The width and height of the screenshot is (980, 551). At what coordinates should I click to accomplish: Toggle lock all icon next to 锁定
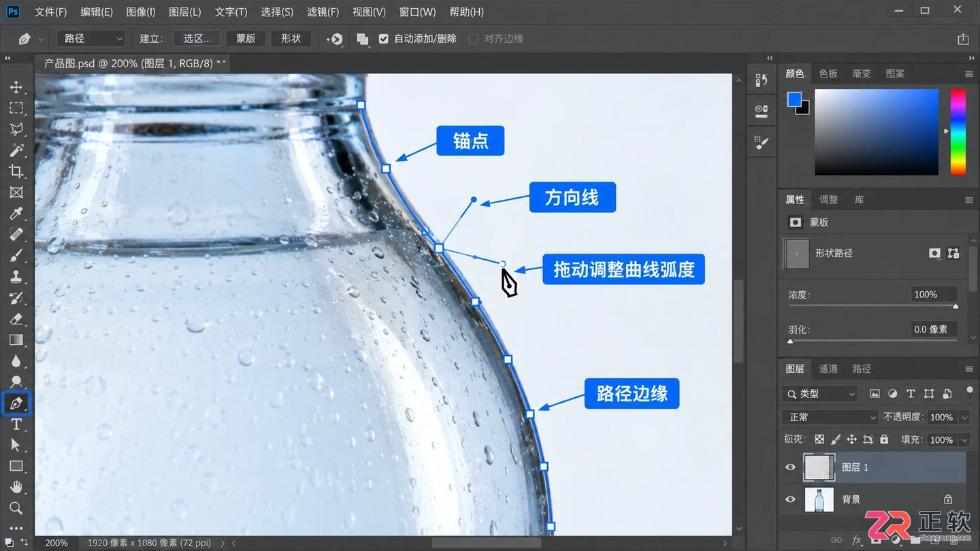click(884, 439)
